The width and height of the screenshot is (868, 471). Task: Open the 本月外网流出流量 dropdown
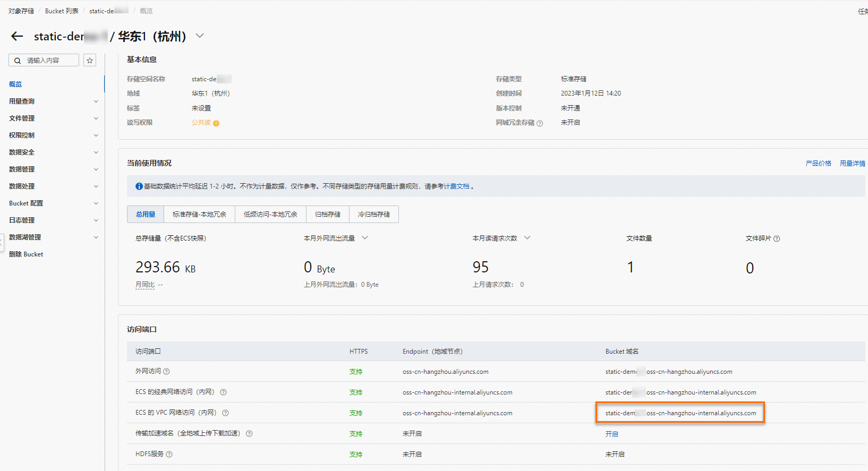point(365,238)
